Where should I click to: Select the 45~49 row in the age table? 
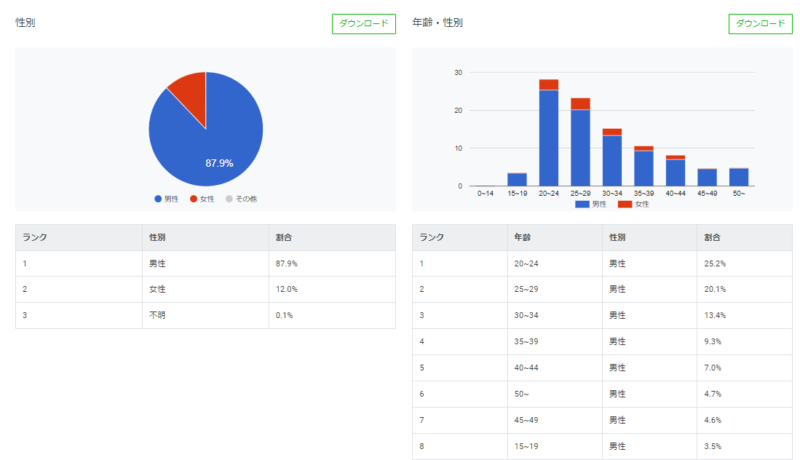602,420
